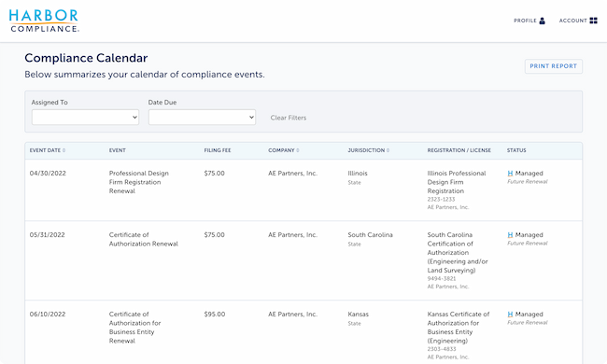Click the EVENT column header
This screenshot has width=607, height=364.
point(118,150)
